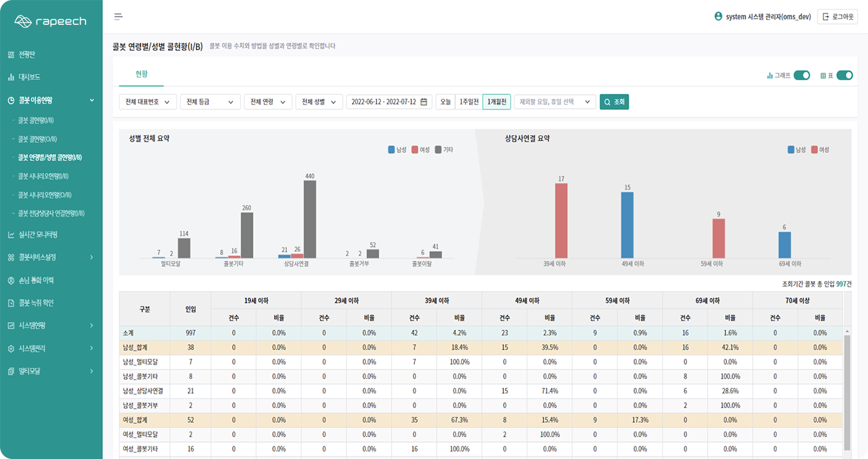The height and width of the screenshot is (459, 868).
Task: Click the calendar icon in the date range field
Action: pyautogui.click(x=424, y=102)
